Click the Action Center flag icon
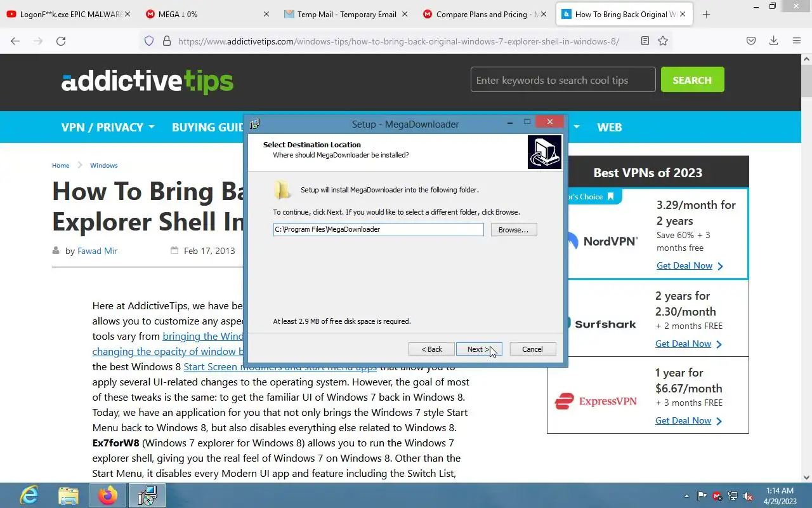 coord(702,496)
